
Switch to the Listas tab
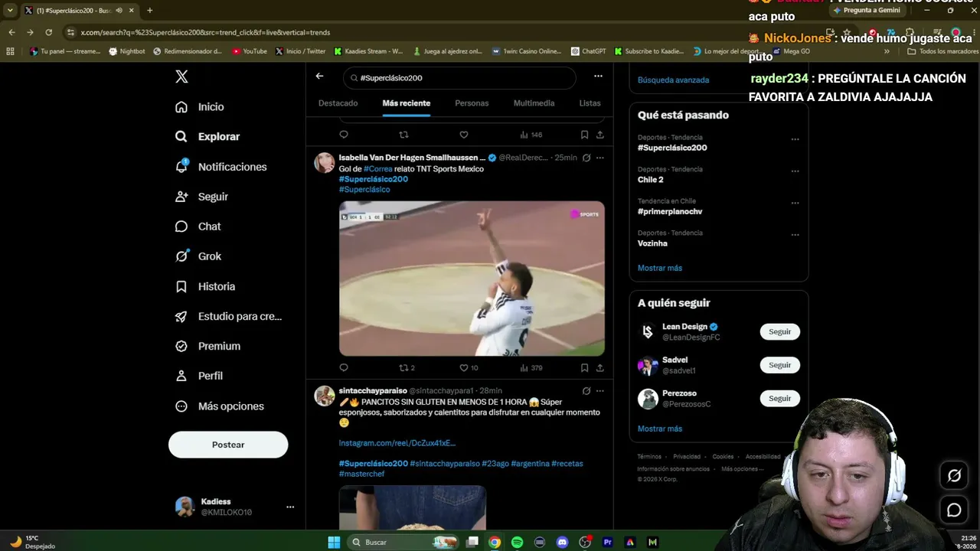tap(590, 103)
